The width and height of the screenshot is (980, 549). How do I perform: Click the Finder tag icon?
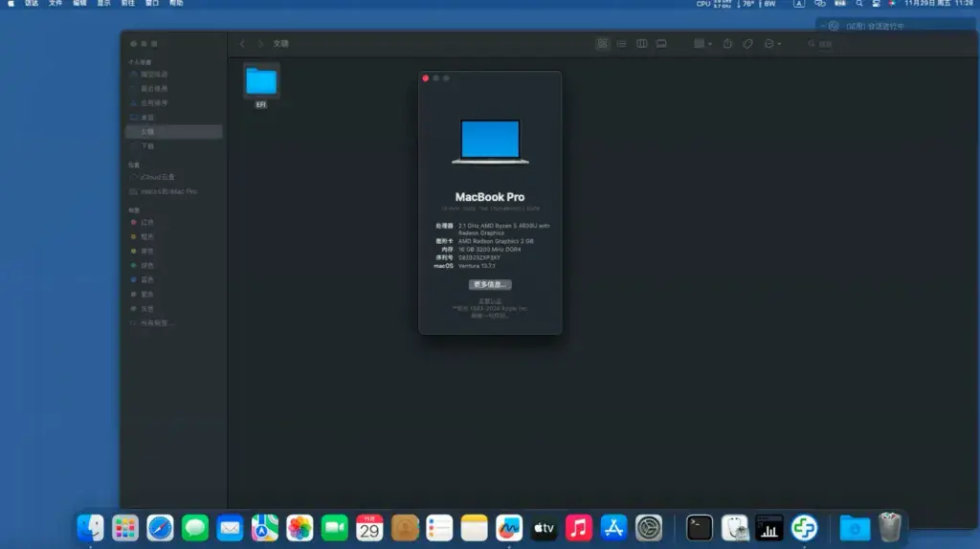[x=747, y=44]
